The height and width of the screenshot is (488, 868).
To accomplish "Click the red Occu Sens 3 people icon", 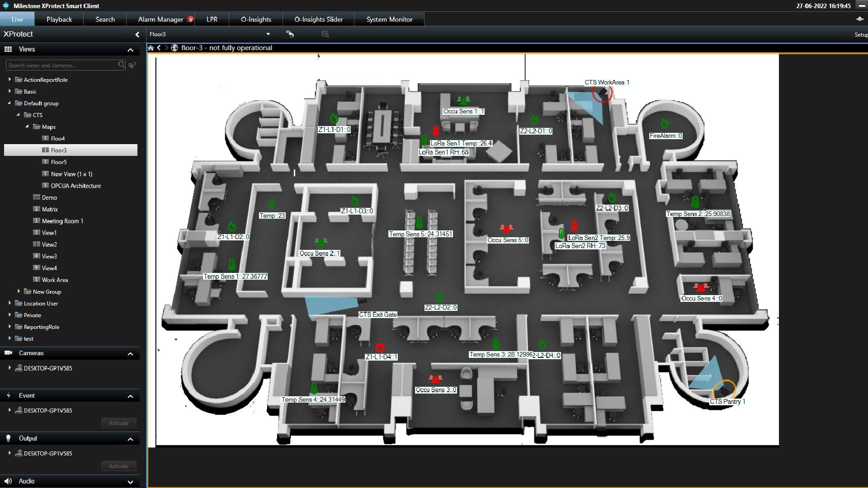I will [435, 378].
